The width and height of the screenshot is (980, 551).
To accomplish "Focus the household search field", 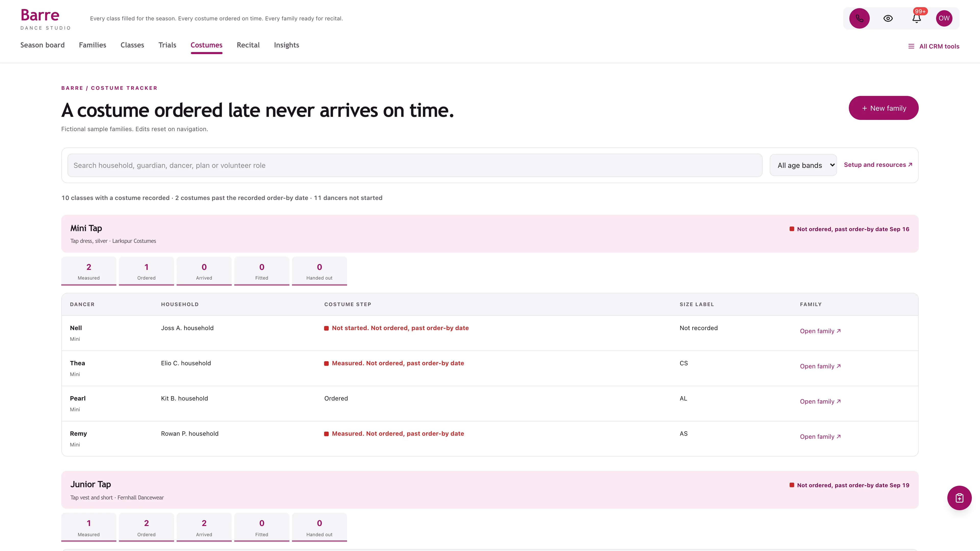I will coord(415,165).
